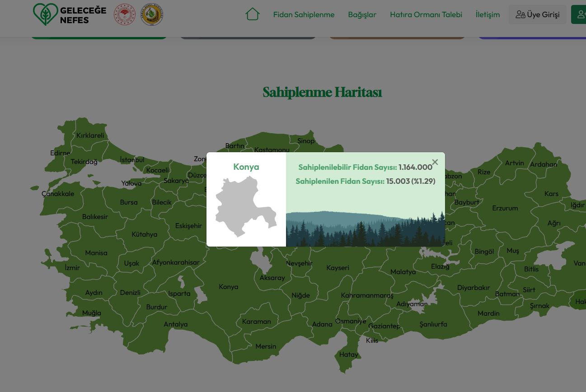Select Mersin province on the map
Screen dimensions: 586x392
click(x=265, y=346)
